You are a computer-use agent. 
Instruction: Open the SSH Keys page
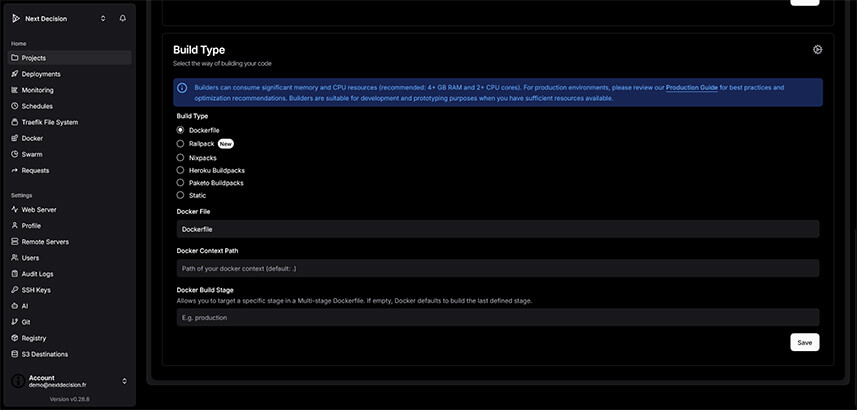point(70,290)
